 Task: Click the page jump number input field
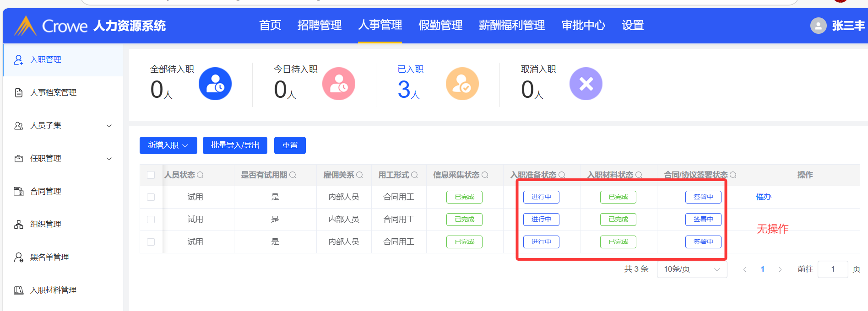click(x=832, y=269)
